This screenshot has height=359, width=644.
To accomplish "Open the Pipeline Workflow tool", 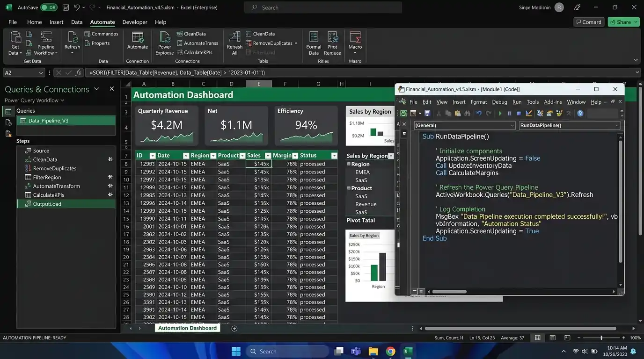I will tap(46, 43).
